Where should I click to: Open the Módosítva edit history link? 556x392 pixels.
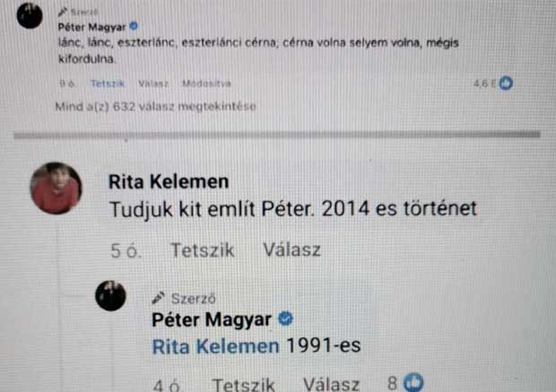click(x=207, y=83)
